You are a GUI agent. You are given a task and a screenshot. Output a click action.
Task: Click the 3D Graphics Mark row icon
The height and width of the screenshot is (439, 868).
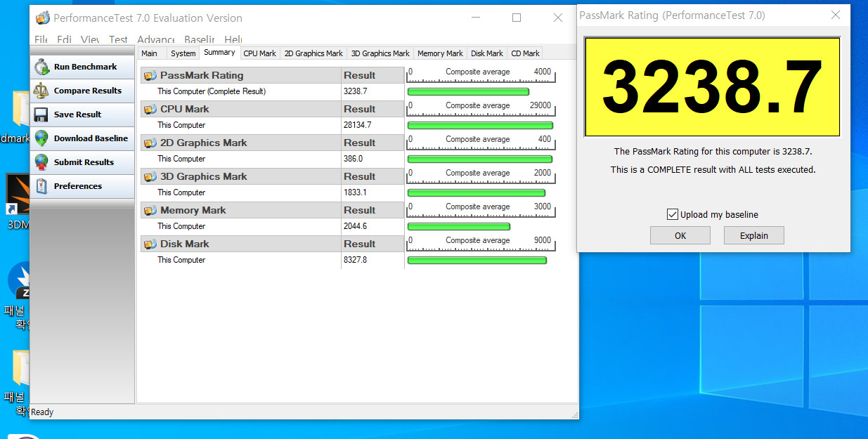coord(150,176)
